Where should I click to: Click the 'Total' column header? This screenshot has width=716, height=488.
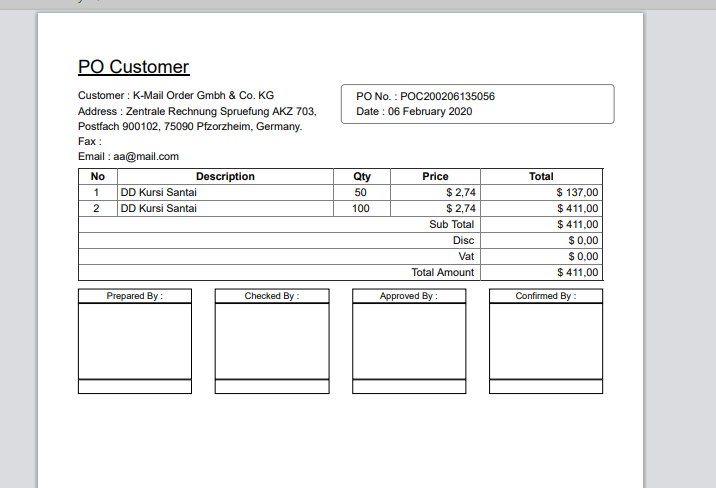(541, 177)
